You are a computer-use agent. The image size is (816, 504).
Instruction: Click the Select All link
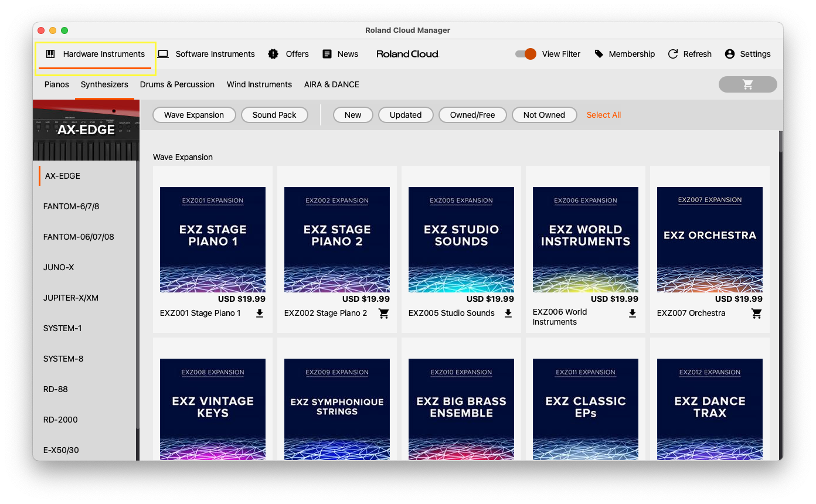click(603, 115)
